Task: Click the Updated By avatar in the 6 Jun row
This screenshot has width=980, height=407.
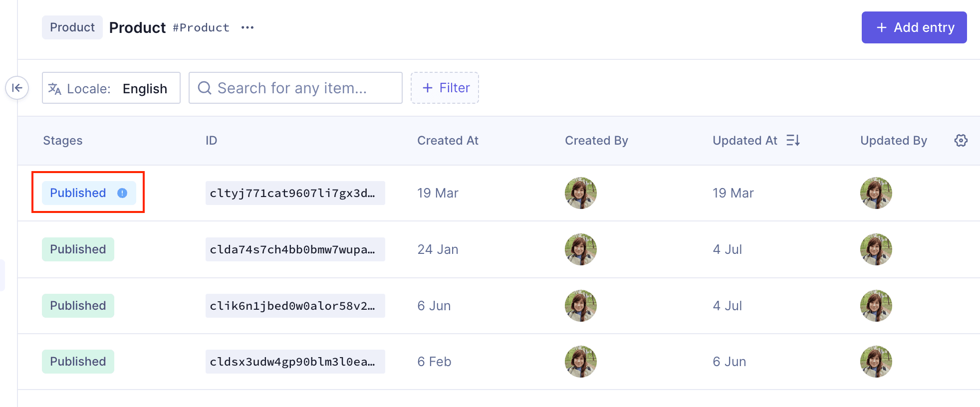Action: click(876, 362)
